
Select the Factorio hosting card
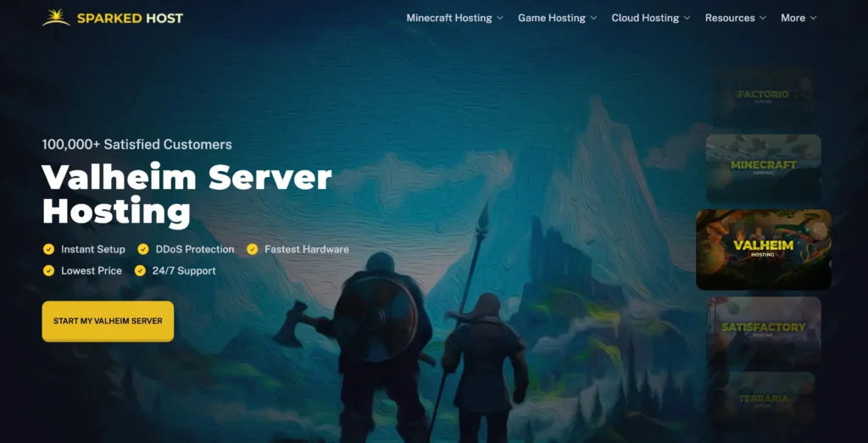[x=763, y=97]
